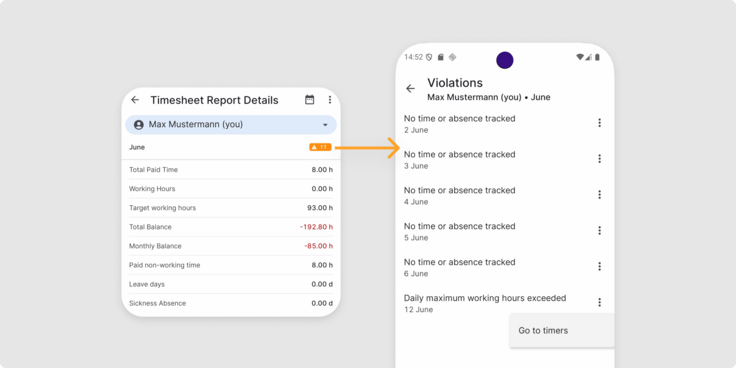This screenshot has width=736, height=368.
Task: Click the battery icon in phone status bar
Action: coord(597,57)
